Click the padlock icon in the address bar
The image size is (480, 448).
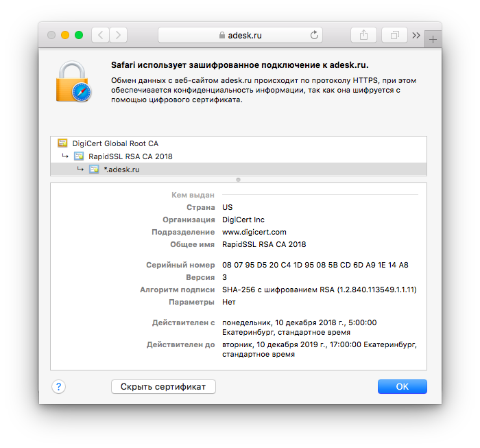[222, 35]
